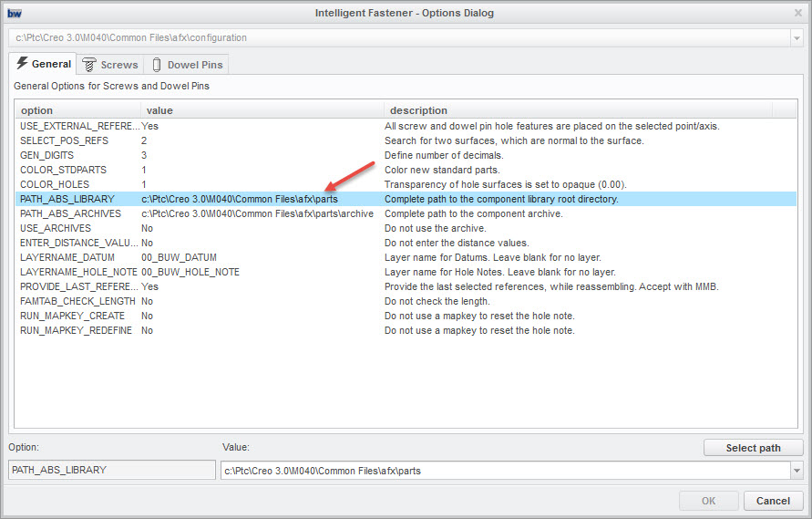812x519 pixels.
Task: Select the RUN_MAPKEY_CREATE option row
Action: (406, 316)
